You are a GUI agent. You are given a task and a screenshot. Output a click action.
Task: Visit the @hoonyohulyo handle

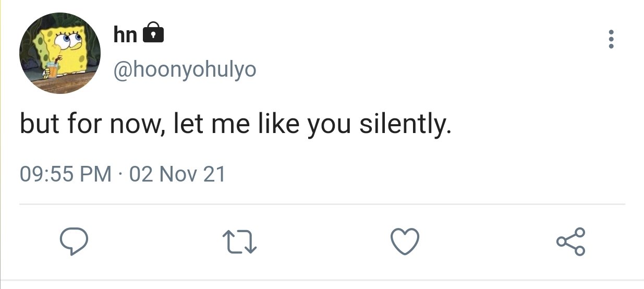[x=185, y=69]
